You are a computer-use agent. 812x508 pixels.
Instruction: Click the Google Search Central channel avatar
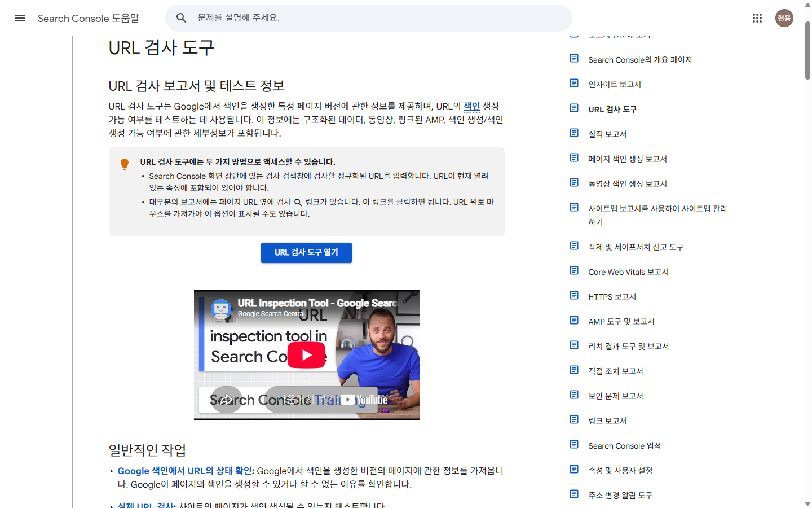click(221, 309)
